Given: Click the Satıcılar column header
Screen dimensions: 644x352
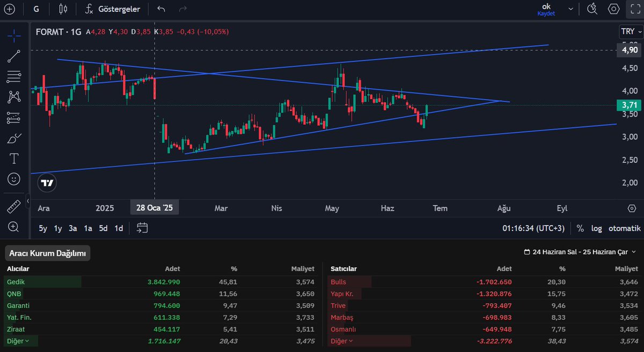Looking at the screenshot, I should pos(344,269).
